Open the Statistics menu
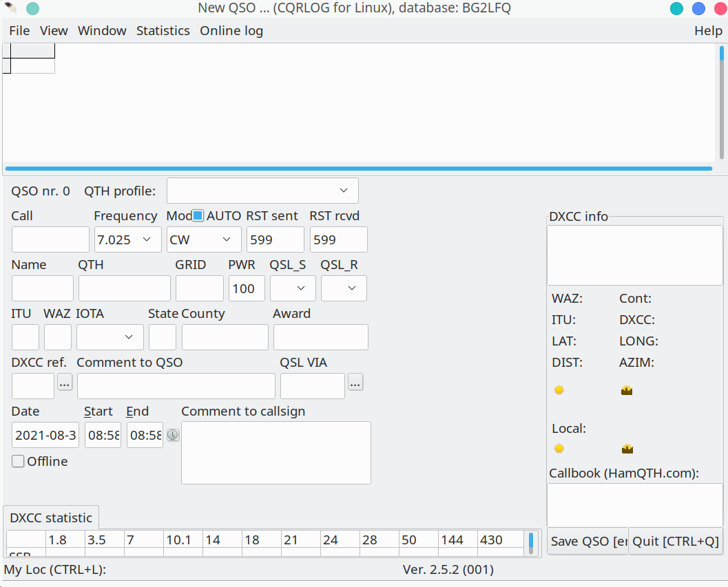Image resolution: width=728 pixels, height=587 pixels. click(163, 31)
